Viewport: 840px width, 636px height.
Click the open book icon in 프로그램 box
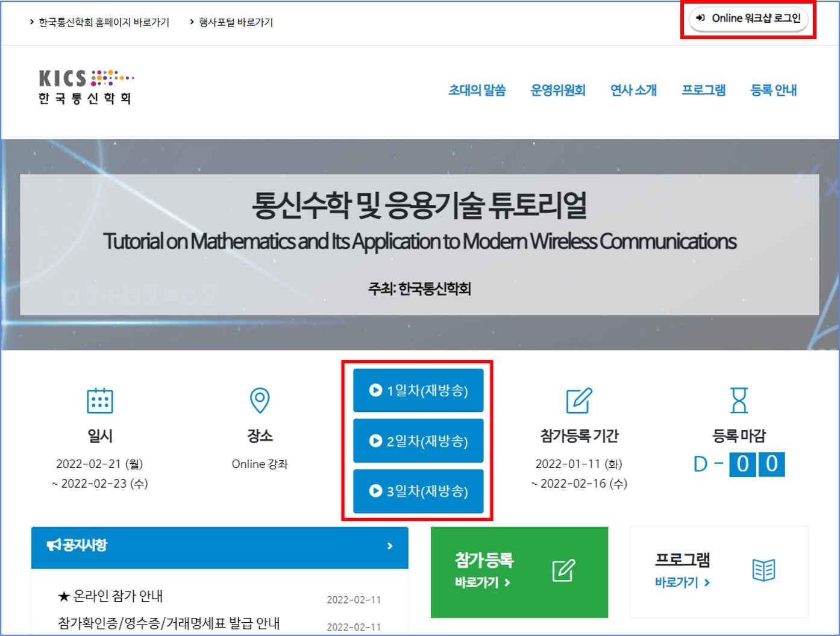click(763, 570)
